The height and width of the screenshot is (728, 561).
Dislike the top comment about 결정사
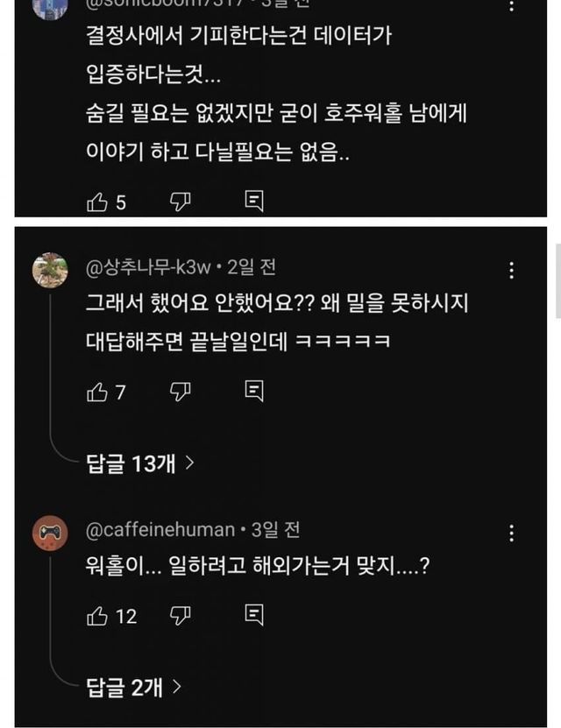tap(180, 201)
